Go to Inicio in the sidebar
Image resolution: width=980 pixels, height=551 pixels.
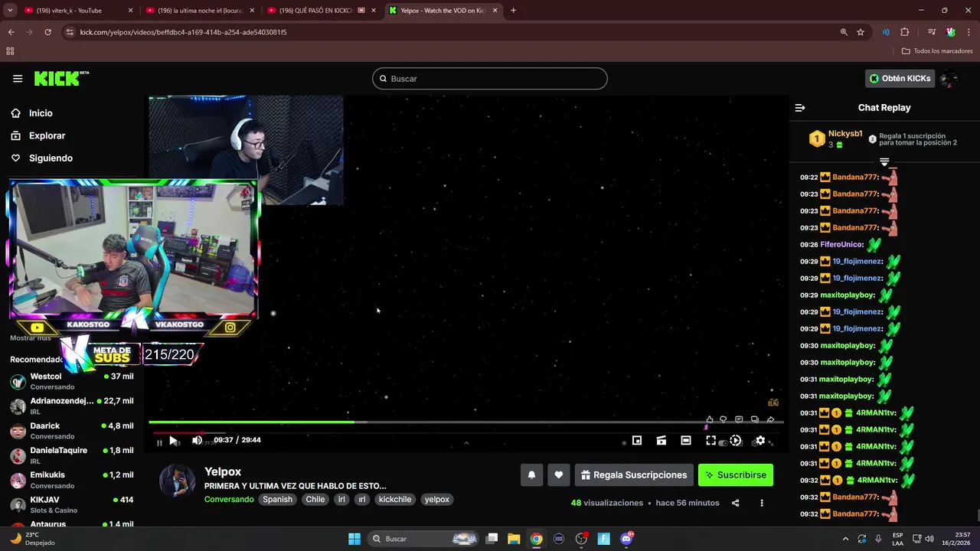pyautogui.click(x=41, y=113)
